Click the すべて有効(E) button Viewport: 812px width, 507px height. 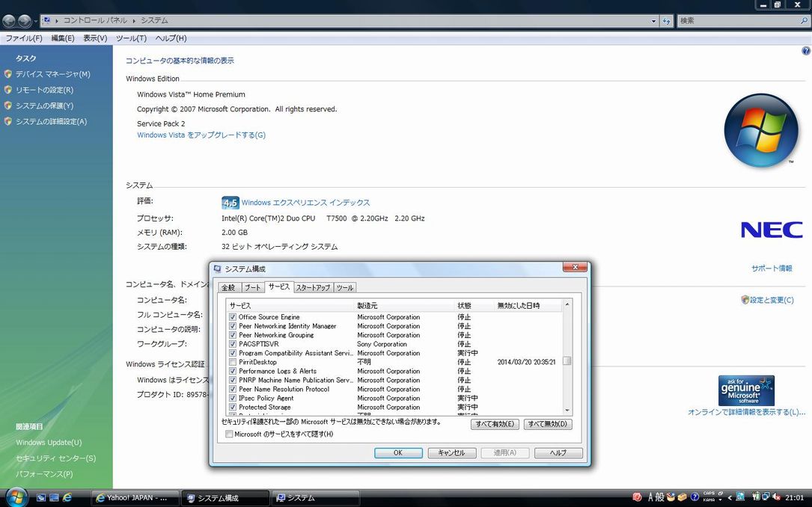[495, 424]
